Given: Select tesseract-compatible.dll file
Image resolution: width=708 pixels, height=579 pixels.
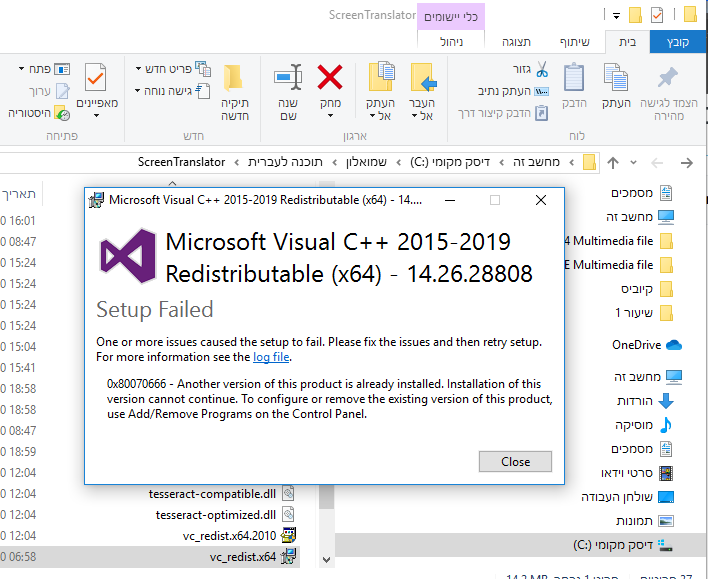Looking at the screenshot, I should (150, 494).
